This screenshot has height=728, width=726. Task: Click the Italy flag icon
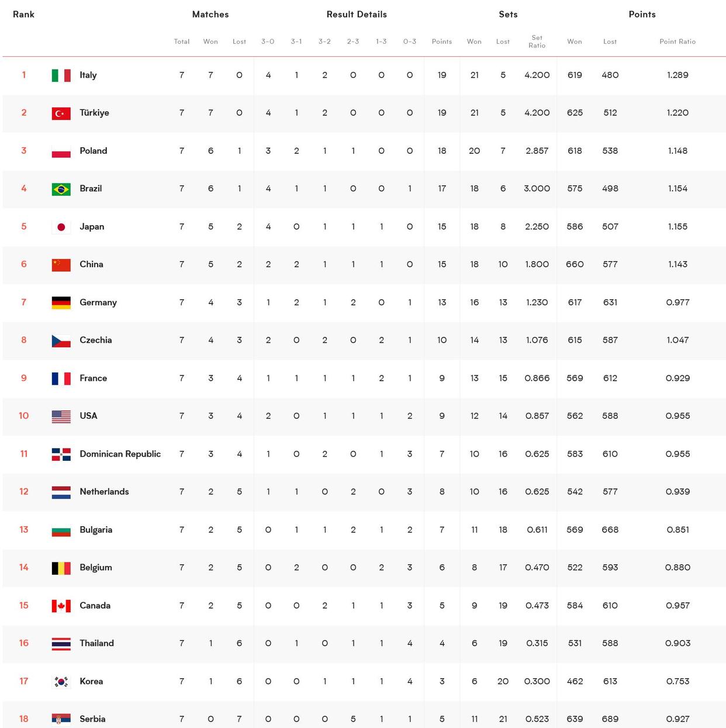(61, 75)
